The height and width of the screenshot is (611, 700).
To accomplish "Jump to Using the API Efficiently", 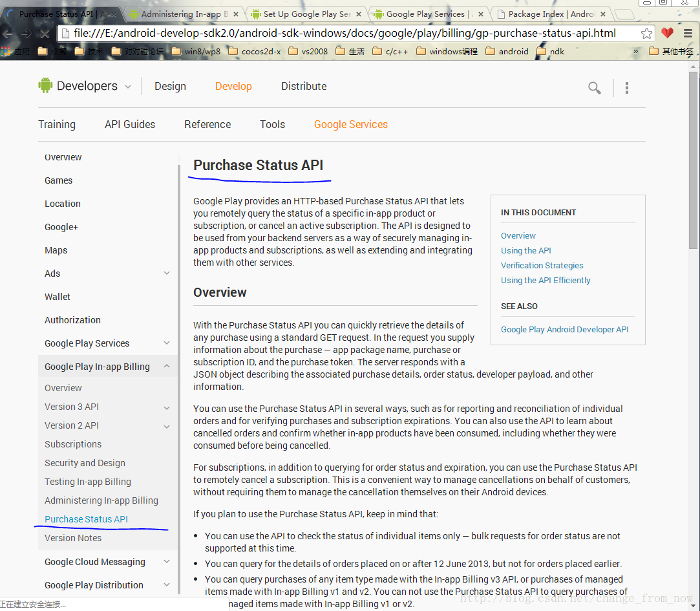I will coord(546,280).
